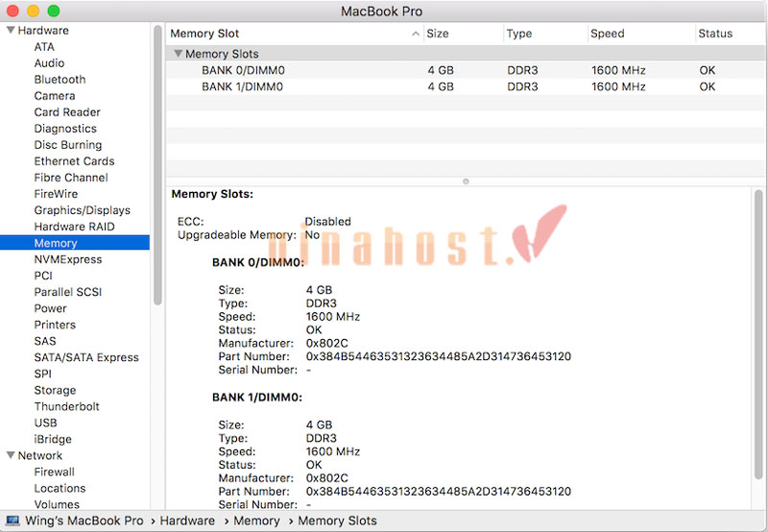Image resolution: width=768 pixels, height=532 pixels.
Task: Click the details pane vertical scrollbar
Action: 758,334
